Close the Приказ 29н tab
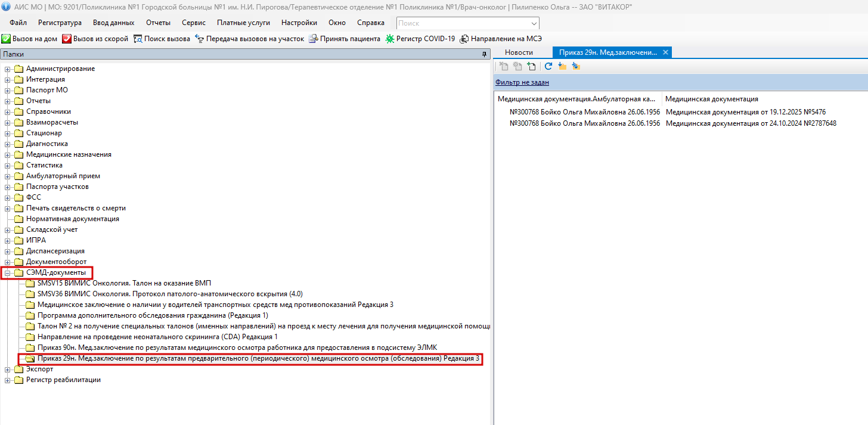The image size is (868, 425). [x=666, y=52]
